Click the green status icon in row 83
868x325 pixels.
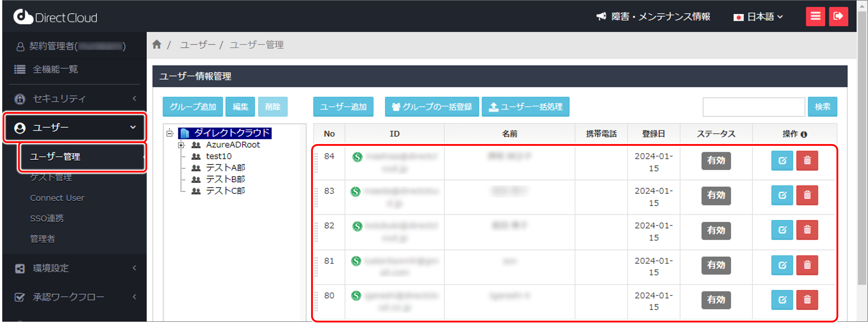[x=356, y=192]
